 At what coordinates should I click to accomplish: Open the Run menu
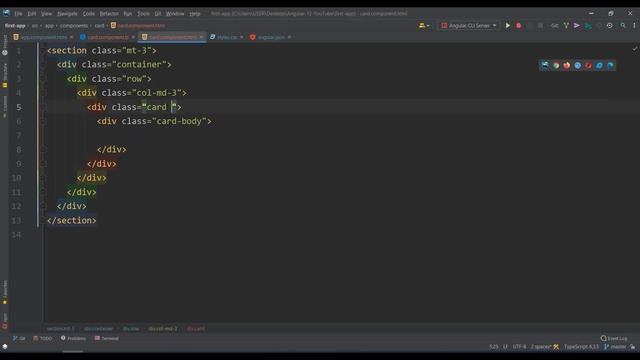point(128,13)
